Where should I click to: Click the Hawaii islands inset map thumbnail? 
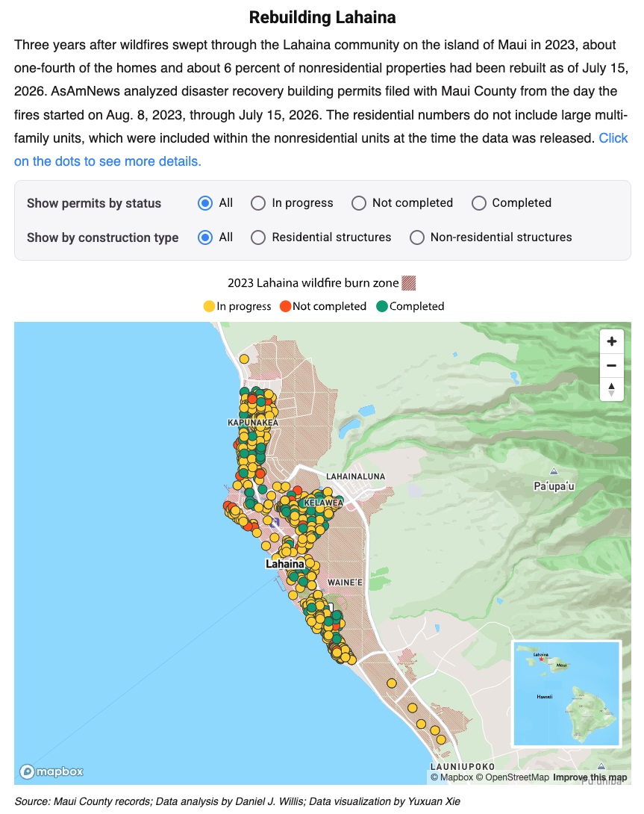coord(566,694)
